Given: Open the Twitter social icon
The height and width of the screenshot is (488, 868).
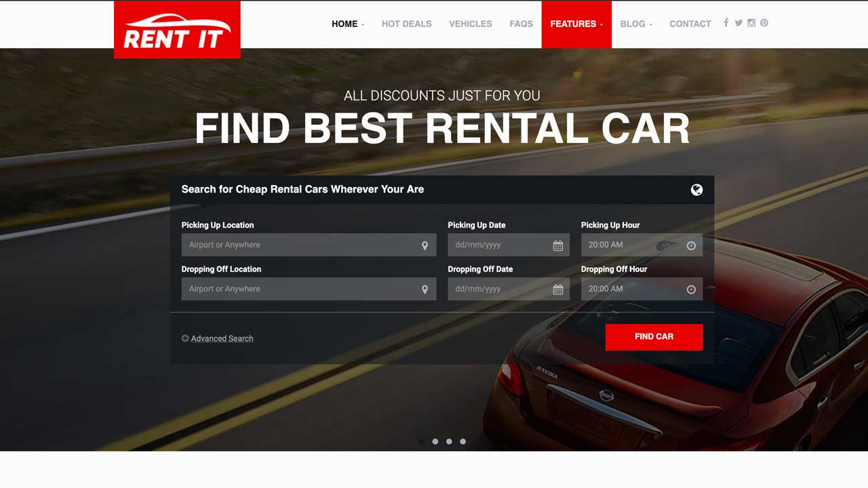Looking at the screenshot, I should click(738, 23).
